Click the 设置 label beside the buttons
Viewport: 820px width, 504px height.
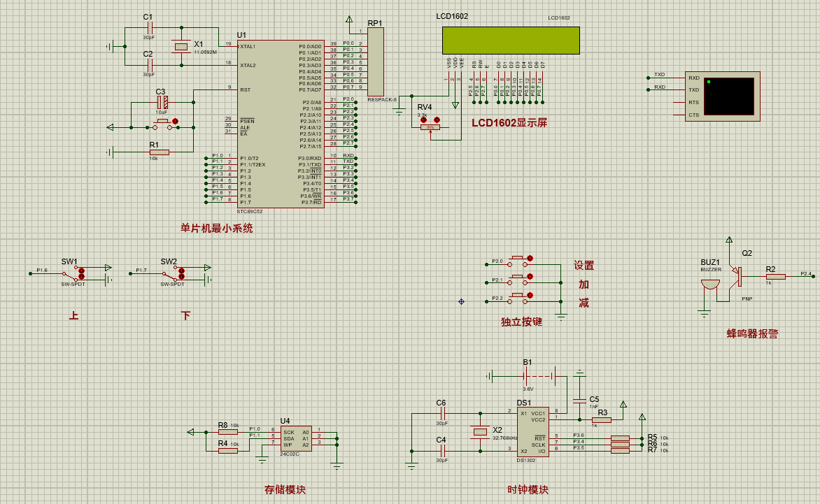point(584,266)
